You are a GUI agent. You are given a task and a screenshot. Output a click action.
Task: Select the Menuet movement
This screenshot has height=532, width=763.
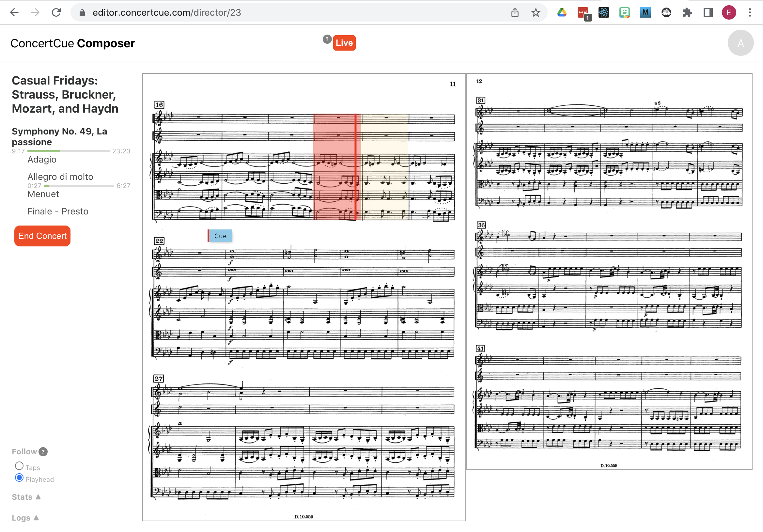point(43,194)
